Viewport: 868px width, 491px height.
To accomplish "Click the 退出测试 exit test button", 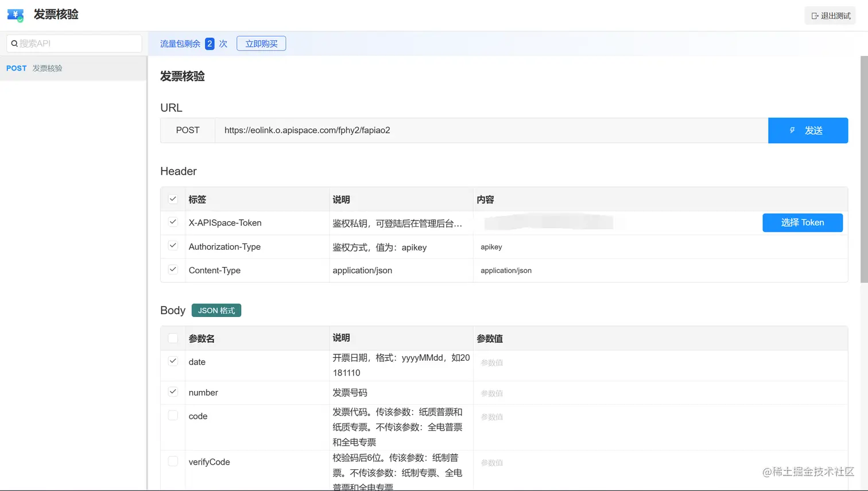I will [830, 16].
